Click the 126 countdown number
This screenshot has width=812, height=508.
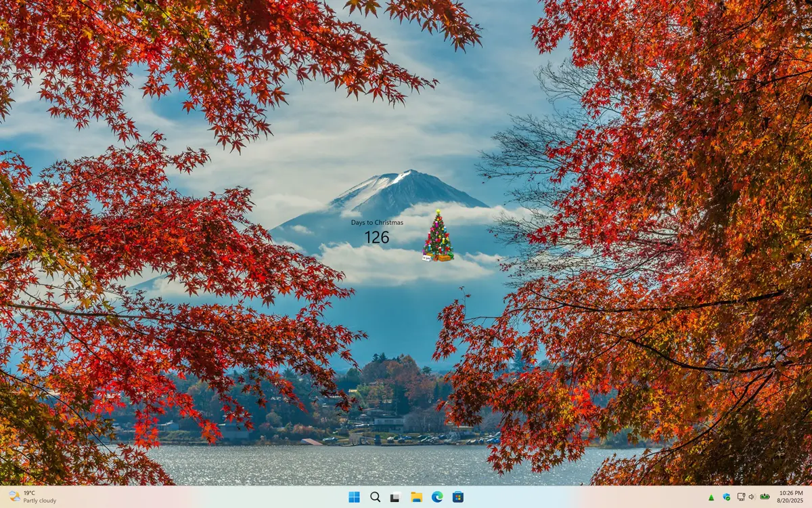377,237
